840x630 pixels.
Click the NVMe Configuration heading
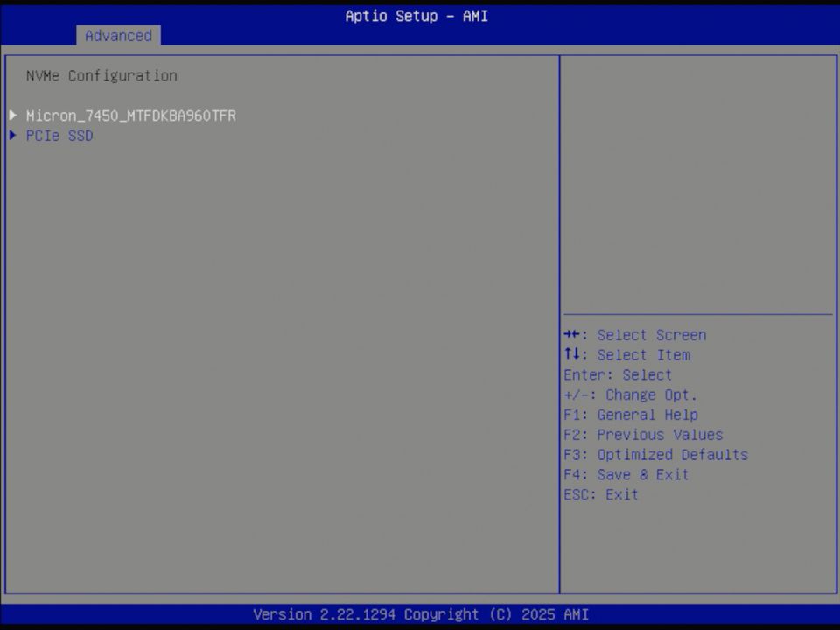coord(101,75)
